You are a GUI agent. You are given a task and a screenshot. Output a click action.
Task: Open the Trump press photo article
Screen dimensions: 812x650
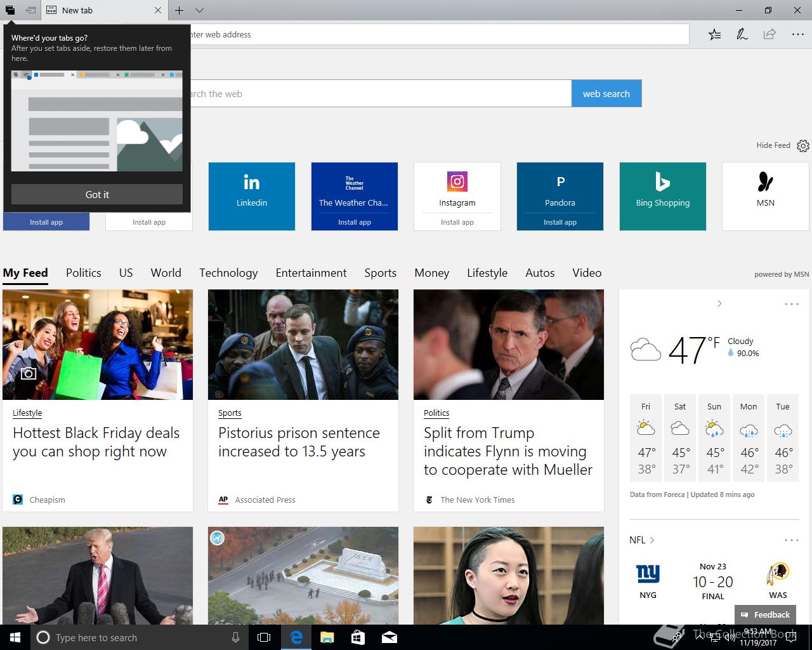pyautogui.click(x=98, y=576)
